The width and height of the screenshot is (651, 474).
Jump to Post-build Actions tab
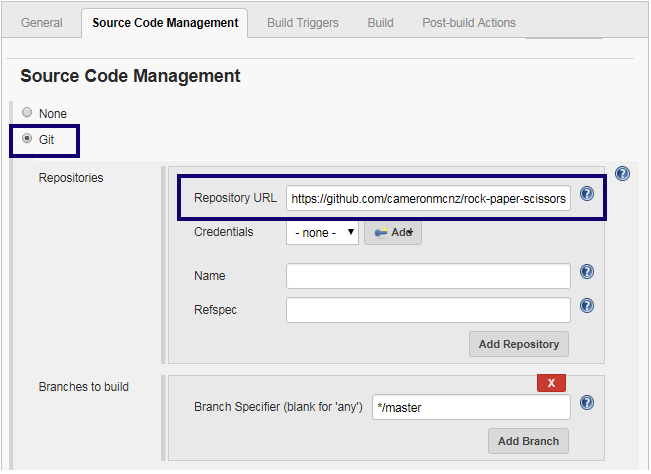tap(469, 22)
